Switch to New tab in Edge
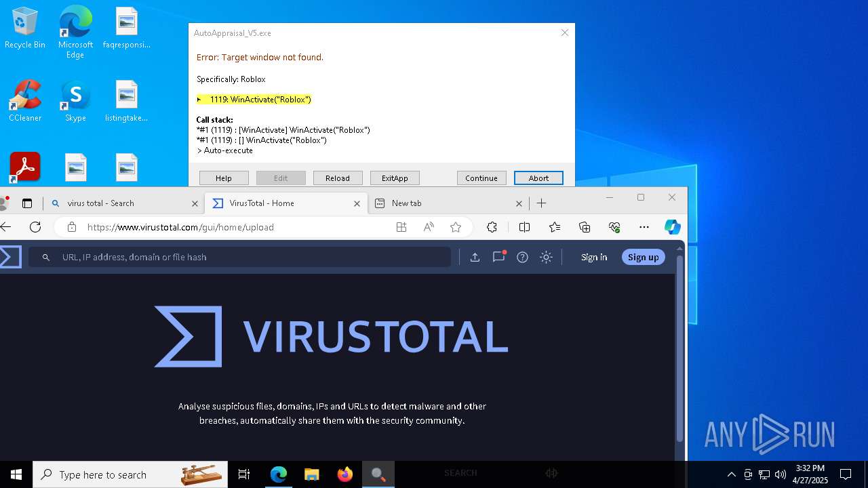868x488 pixels. [x=449, y=203]
